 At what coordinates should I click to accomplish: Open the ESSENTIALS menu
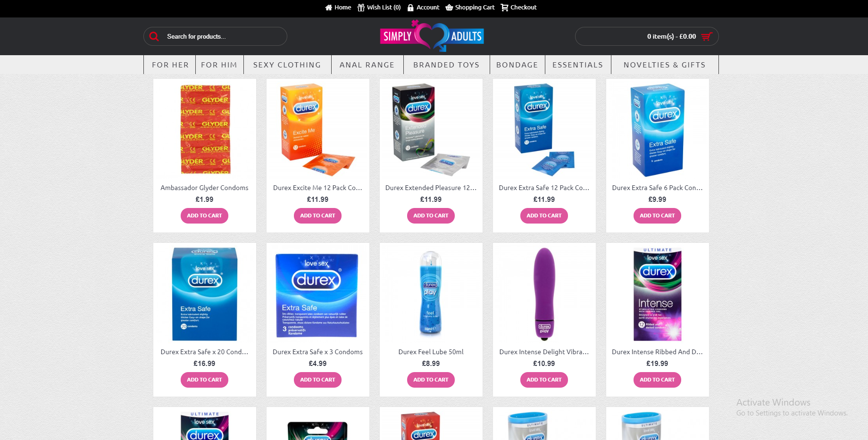[578, 65]
